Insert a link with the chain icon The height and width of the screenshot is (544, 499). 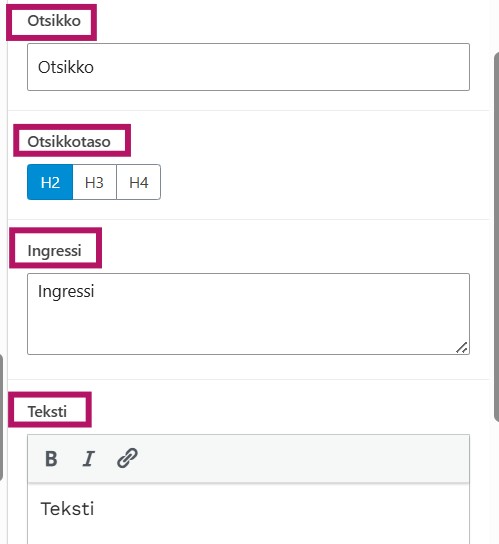127,458
